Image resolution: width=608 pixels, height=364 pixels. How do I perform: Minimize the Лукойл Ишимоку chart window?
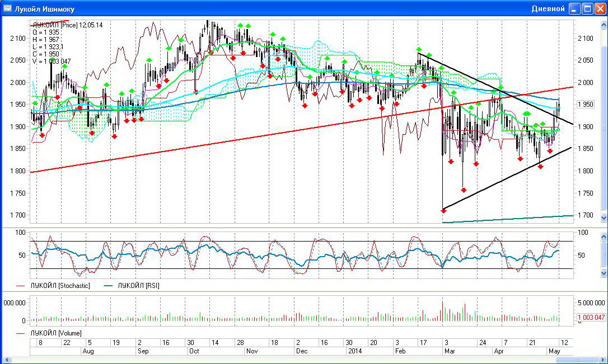[x=574, y=8]
